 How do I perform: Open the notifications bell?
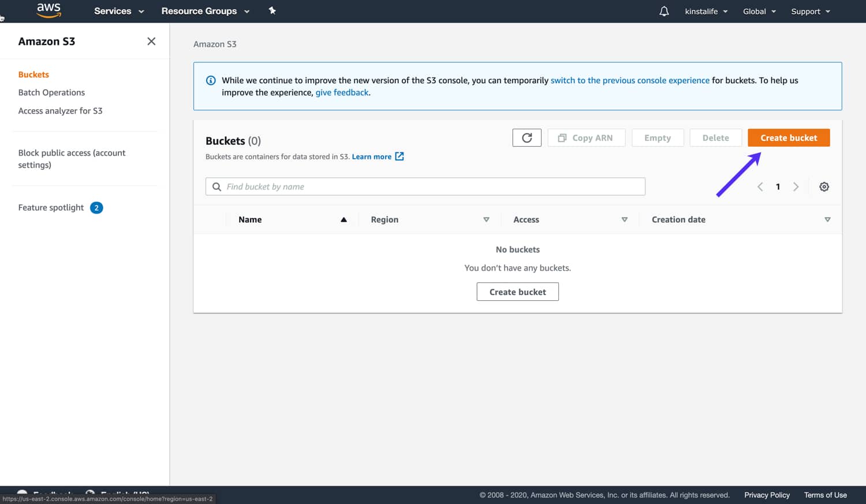[x=663, y=11]
